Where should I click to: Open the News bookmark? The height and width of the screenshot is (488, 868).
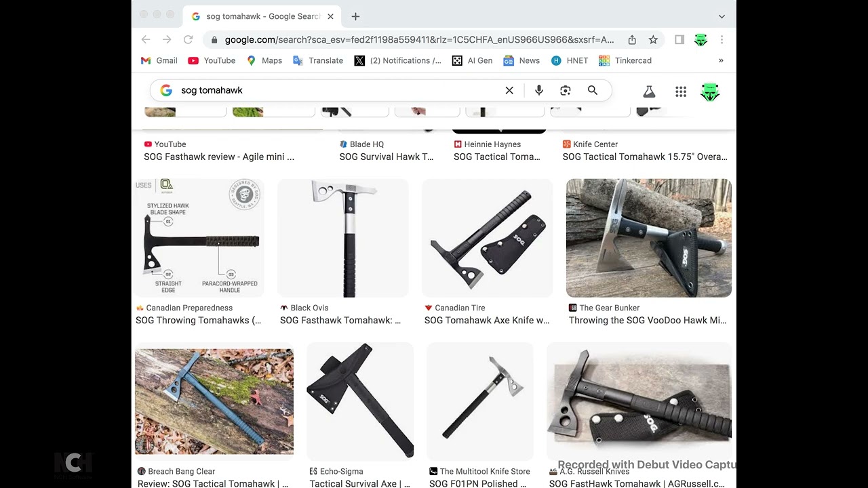[521, 60]
